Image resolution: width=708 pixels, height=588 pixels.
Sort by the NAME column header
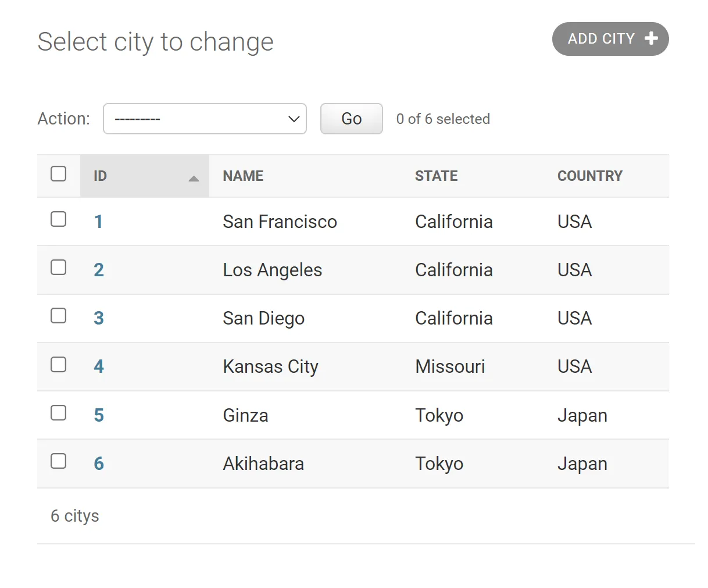click(x=243, y=176)
